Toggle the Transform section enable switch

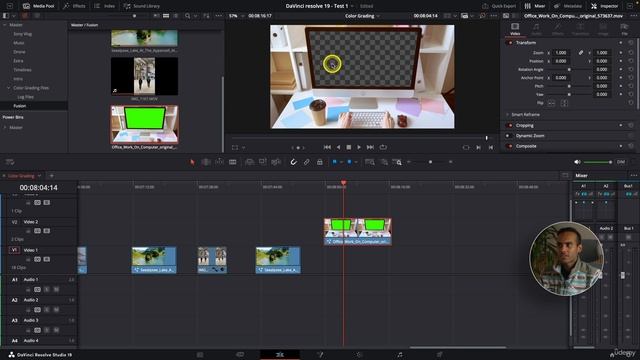[x=509, y=43]
